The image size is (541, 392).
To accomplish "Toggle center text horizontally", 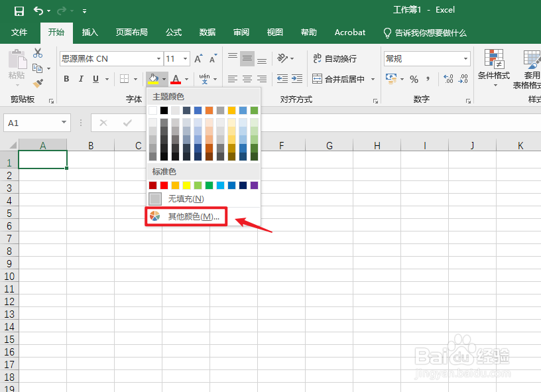I will pyautogui.click(x=247, y=79).
